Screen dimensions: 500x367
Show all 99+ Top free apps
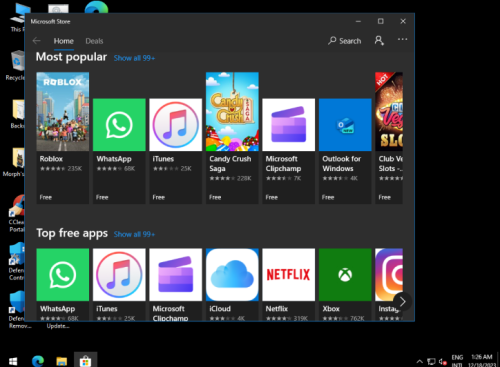[x=134, y=234]
